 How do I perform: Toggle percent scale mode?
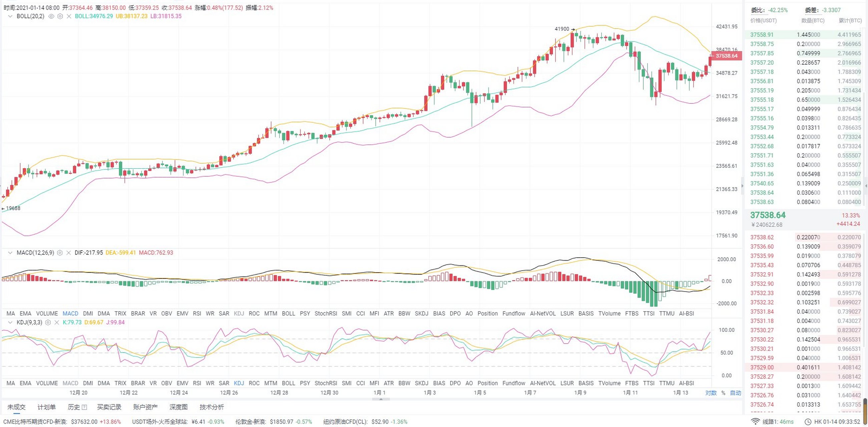(x=723, y=393)
